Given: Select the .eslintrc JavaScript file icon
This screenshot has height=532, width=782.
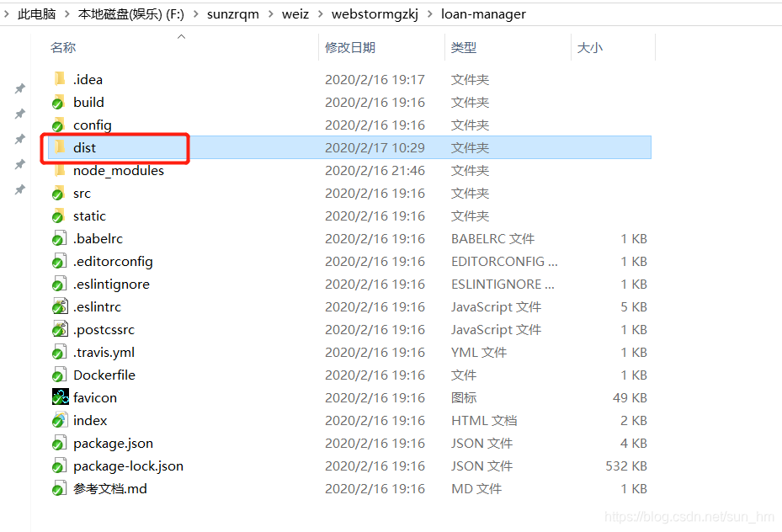Looking at the screenshot, I should tap(60, 306).
